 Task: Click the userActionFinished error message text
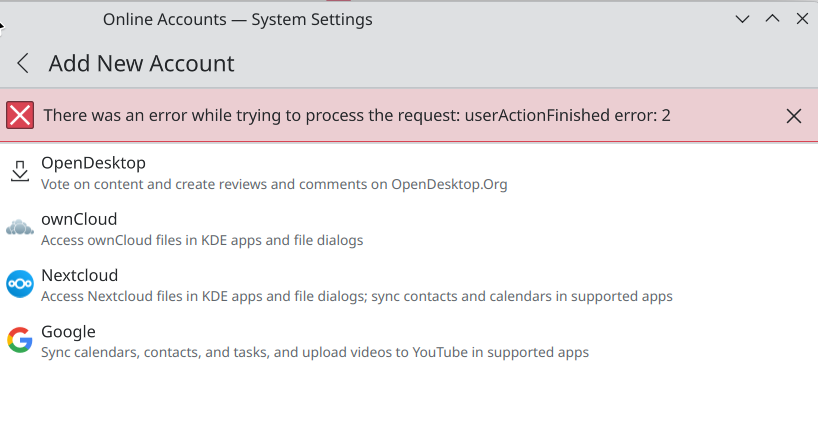coord(356,116)
